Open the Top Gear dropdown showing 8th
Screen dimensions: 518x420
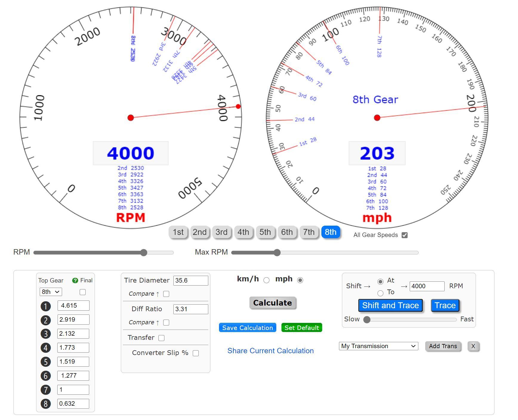pos(50,292)
